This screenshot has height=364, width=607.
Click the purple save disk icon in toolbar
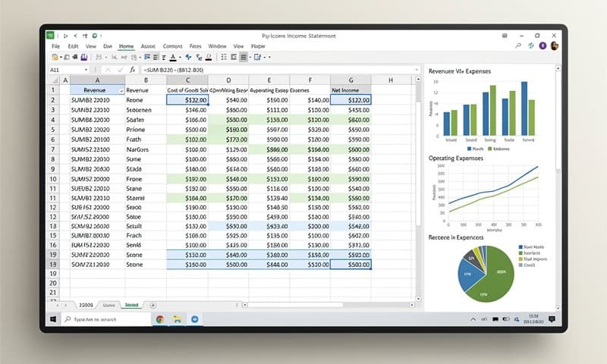tap(84, 57)
